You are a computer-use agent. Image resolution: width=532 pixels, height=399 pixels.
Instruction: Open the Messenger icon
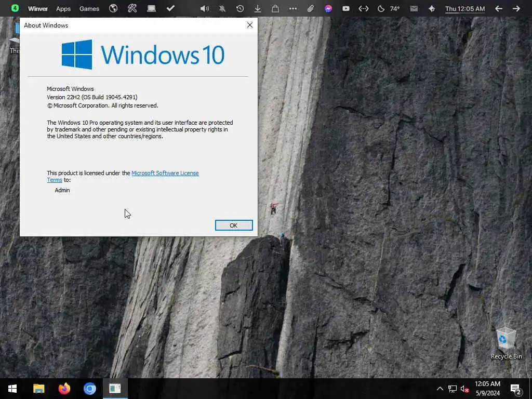pos(328,9)
